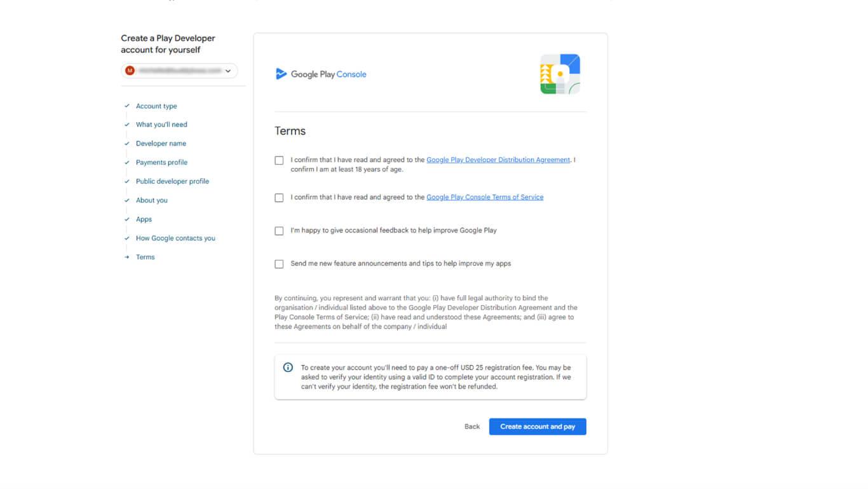Image resolution: width=868 pixels, height=489 pixels.
Task: Check the Developer Distribution Agreement checkbox
Action: (x=279, y=161)
